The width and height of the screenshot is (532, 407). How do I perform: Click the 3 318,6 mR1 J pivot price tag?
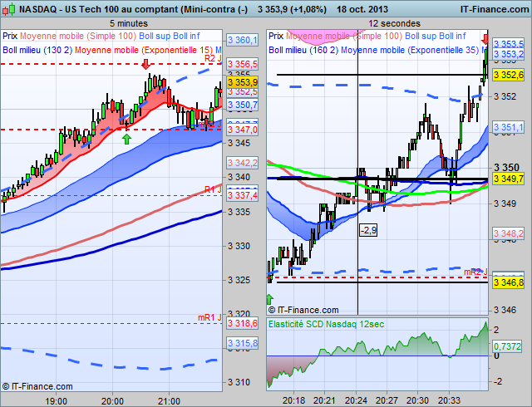tap(242, 323)
